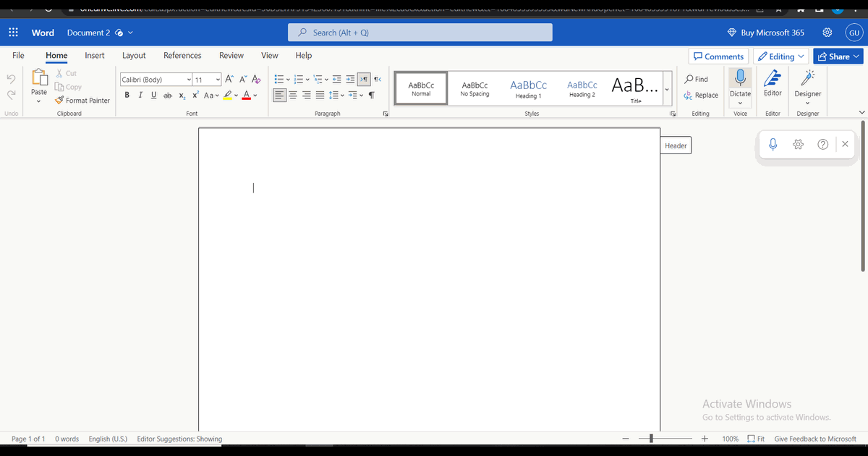868x456 pixels.
Task: Open the font size dropdown
Action: pos(218,80)
